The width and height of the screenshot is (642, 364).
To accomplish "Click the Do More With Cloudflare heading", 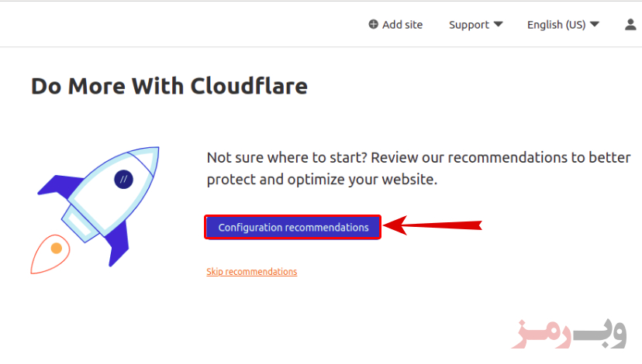I will pos(169,86).
